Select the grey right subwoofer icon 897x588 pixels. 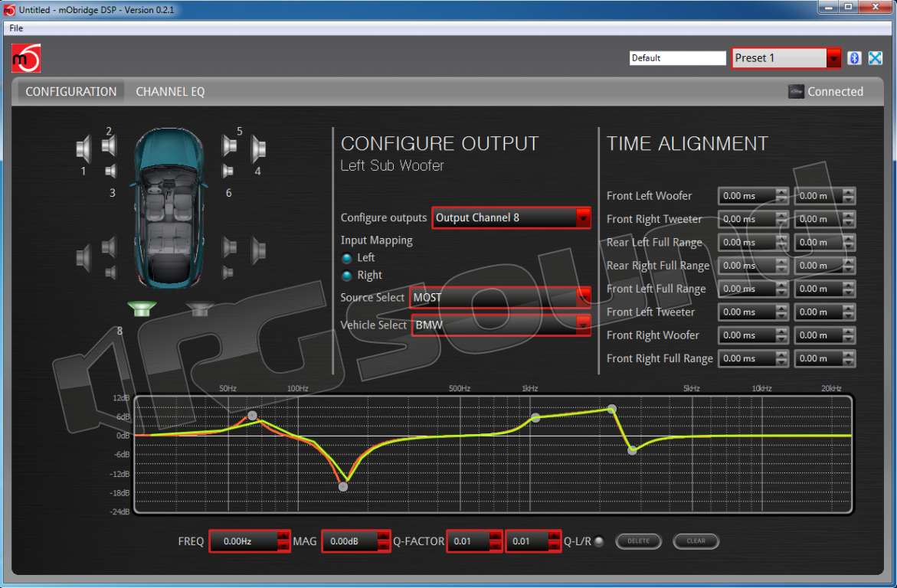pyautogui.click(x=200, y=309)
